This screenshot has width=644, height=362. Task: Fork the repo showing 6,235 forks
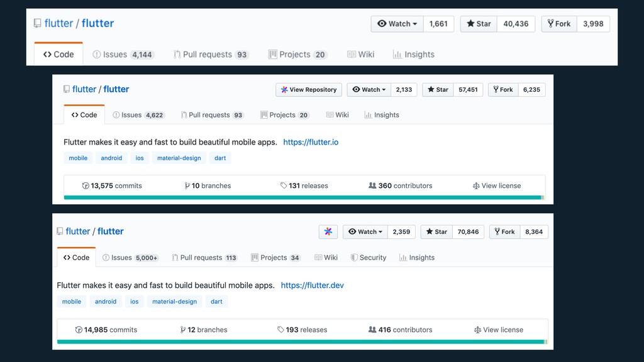[x=504, y=89]
